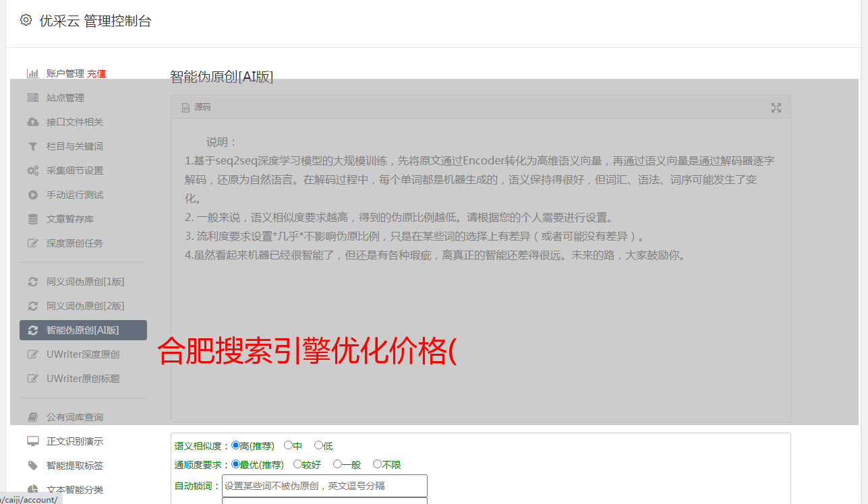Click the pie chart icon for 文本智能分类
Viewport: 868px width, 504px height.
32,490
